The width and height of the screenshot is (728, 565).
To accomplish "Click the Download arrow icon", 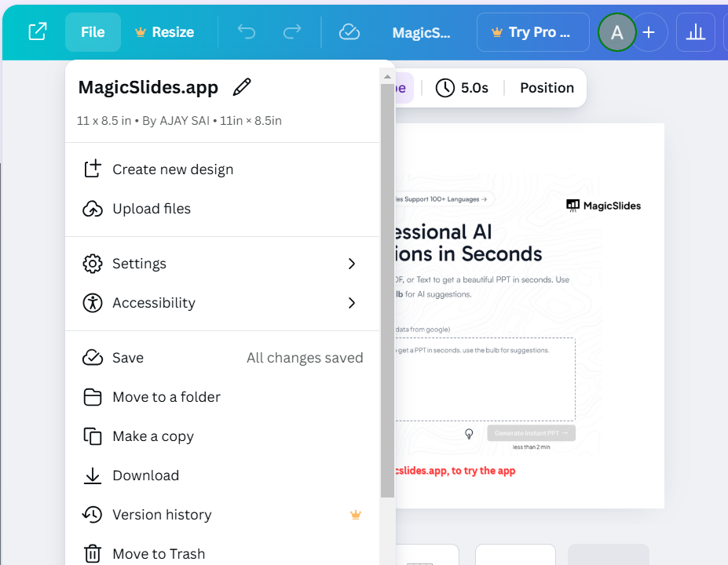I will (93, 476).
